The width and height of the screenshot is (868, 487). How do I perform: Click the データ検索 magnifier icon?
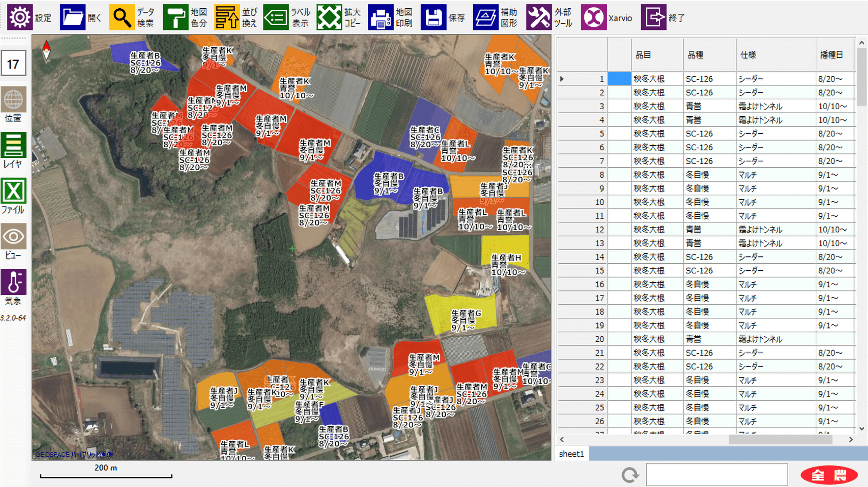coord(122,17)
